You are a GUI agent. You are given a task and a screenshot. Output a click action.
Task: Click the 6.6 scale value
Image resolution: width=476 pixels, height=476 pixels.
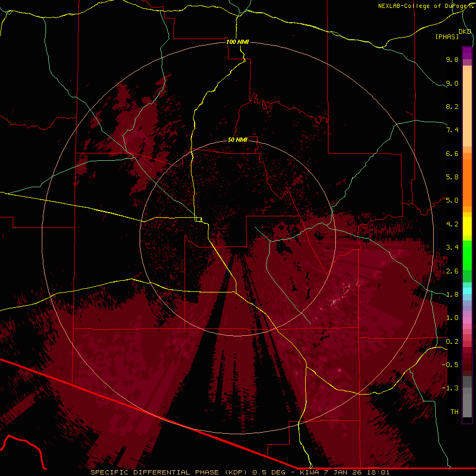click(452, 153)
